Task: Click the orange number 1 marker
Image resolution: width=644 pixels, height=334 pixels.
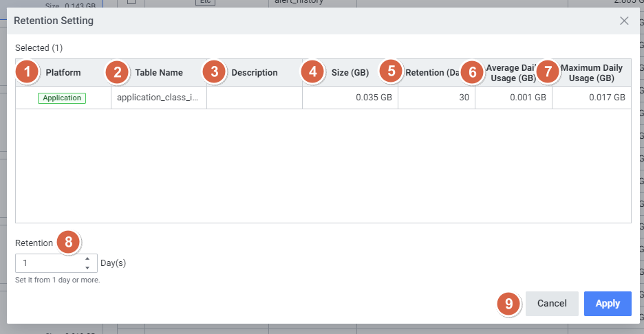Action: tap(27, 71)
